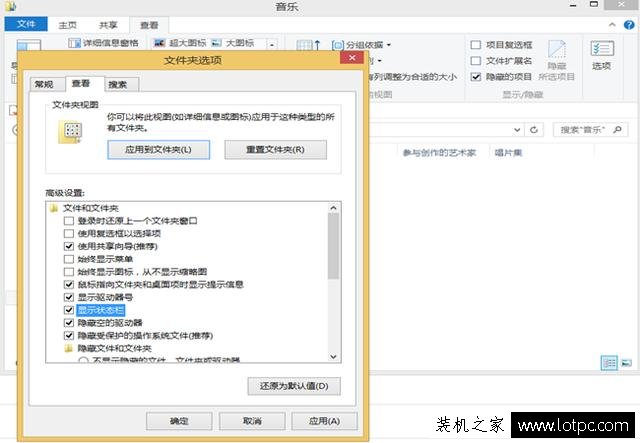
Task: Expand the layout gallery dropdown arrow
Action: [x=272, y=45]
